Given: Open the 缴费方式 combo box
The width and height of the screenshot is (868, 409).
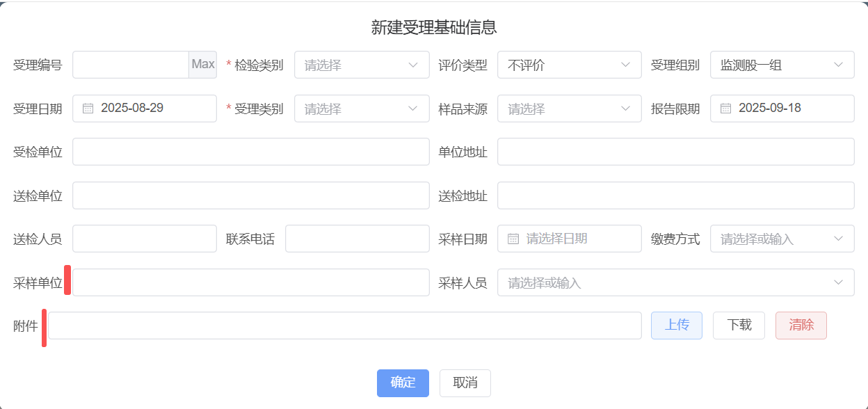Looking at the screenshot, I should click(782, 239).
